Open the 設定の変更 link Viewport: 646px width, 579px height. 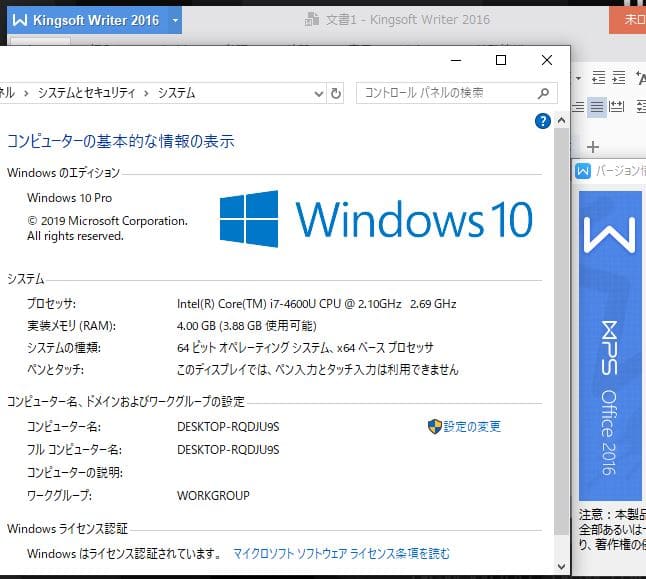(472, 426)
